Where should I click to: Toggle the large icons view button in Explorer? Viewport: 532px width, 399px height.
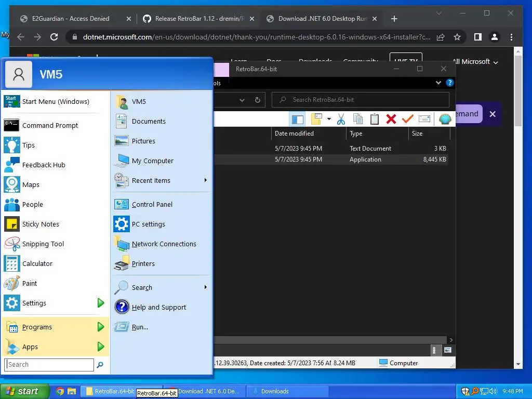[x=447, y=350]
